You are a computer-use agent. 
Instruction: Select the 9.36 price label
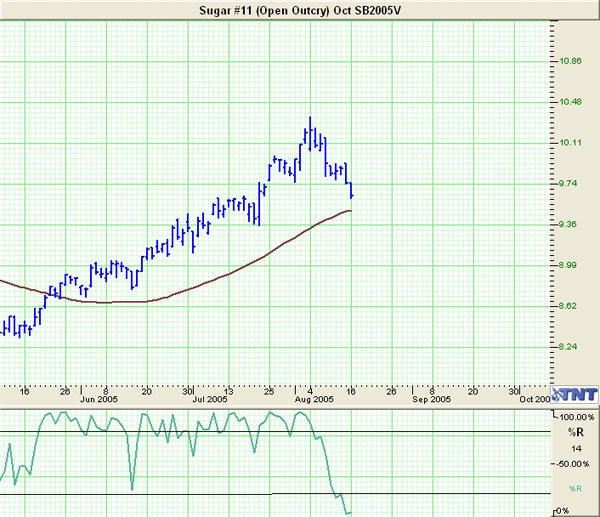(x=568, y=224)
